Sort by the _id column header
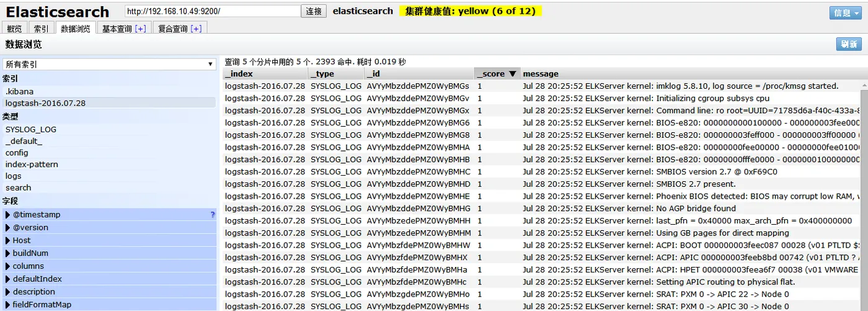 [x=419, y=74]
